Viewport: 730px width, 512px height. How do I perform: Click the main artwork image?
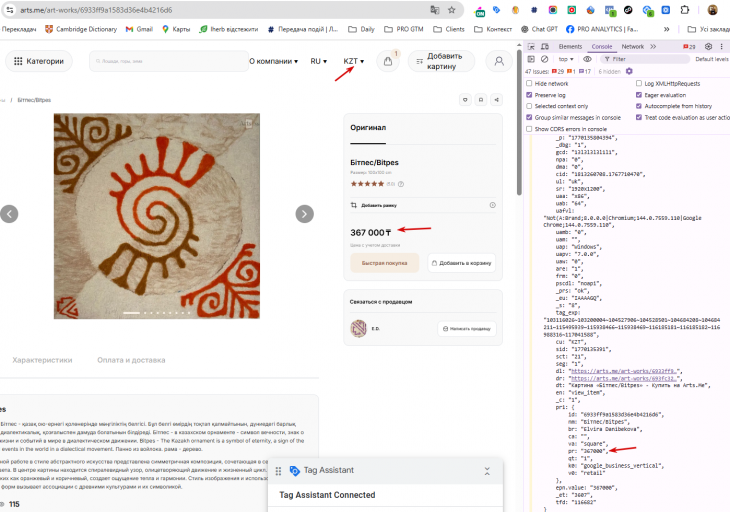coord(157,216)
